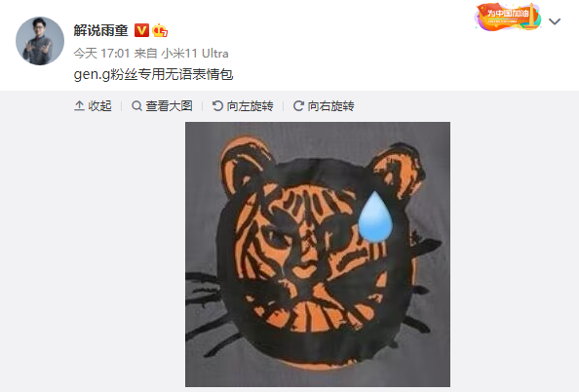Open the poster's round profile avatar

pyautogui.click(x=40, y=41)
